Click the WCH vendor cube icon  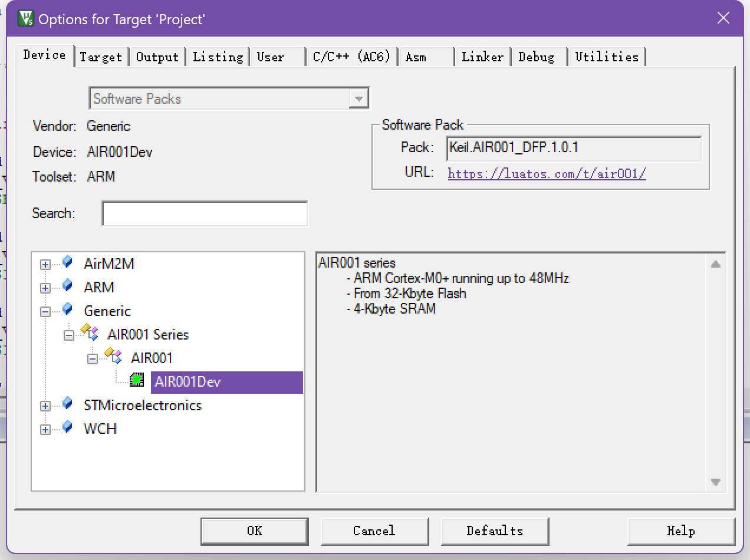click(x=68, y=427)
